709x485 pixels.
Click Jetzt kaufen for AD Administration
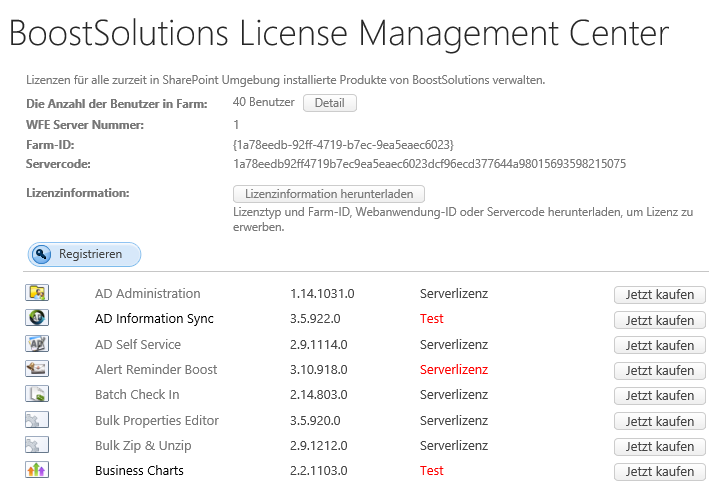660,295
